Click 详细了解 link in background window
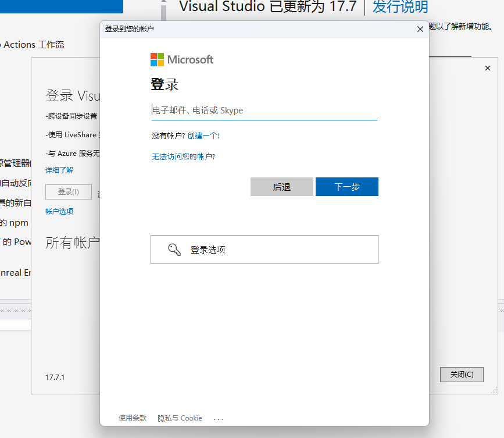504x438 pixels. 59,170
